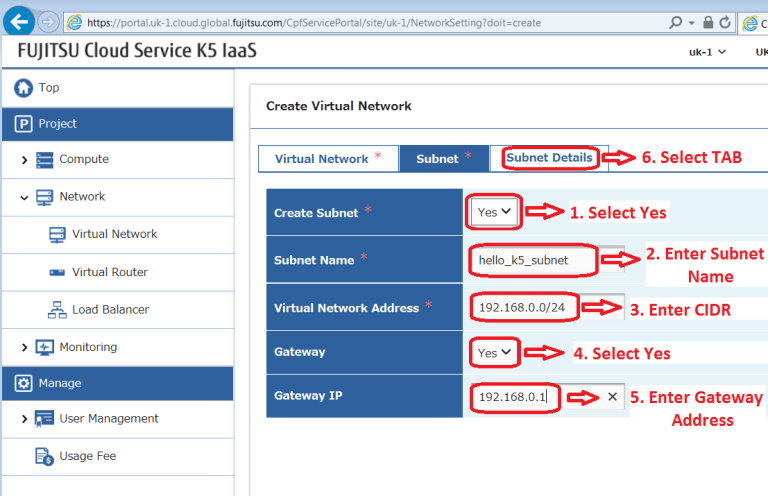Click the Usage Fee document icon
The height and width of the screenshot is (496, 768).
pyautogui.click(x=44, y=456)
